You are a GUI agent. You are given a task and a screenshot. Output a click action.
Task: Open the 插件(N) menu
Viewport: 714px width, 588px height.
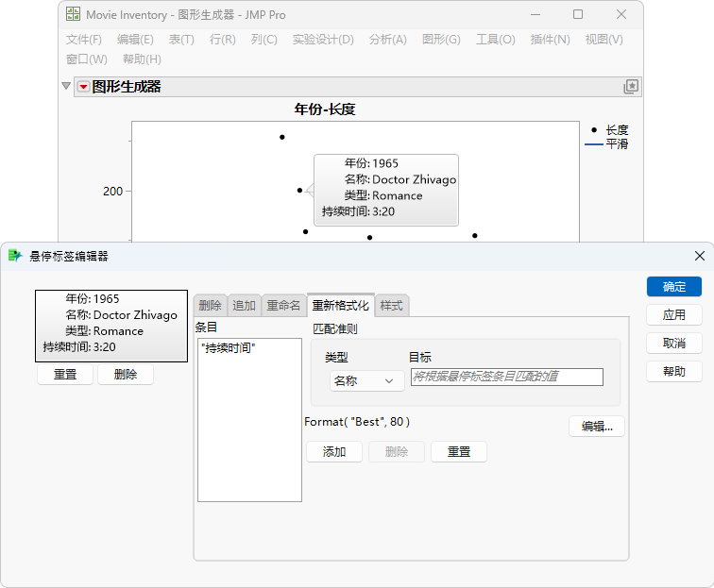550,40
